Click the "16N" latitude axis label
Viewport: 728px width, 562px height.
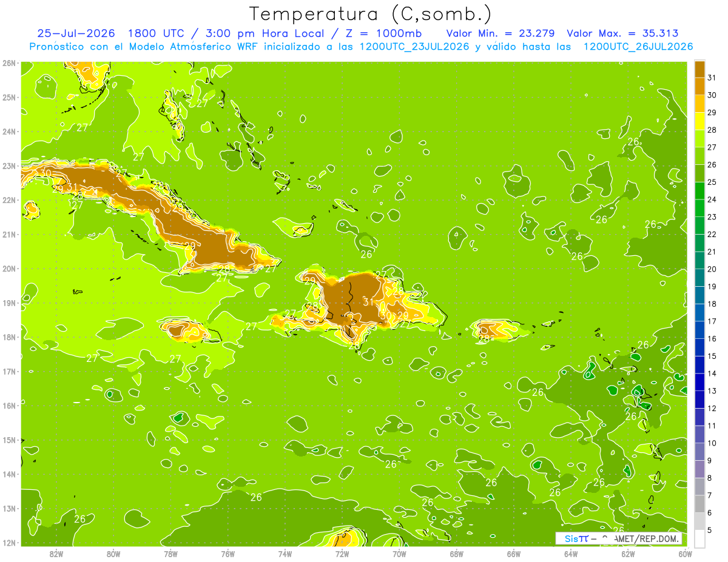coord(8,406)
